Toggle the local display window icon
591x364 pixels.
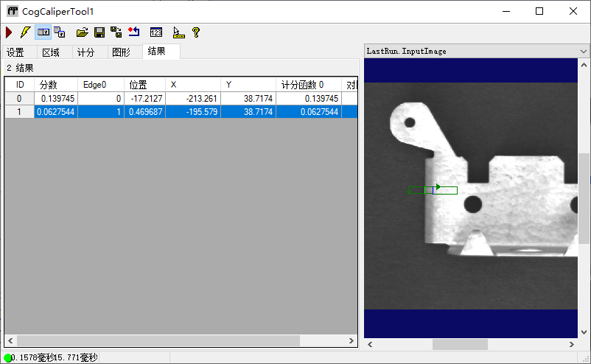(x=43, y=32)
